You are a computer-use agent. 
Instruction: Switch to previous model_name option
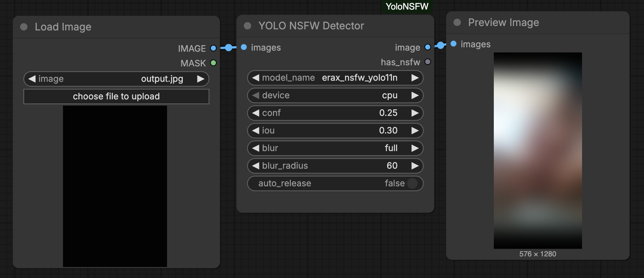(x=256, y=78)
